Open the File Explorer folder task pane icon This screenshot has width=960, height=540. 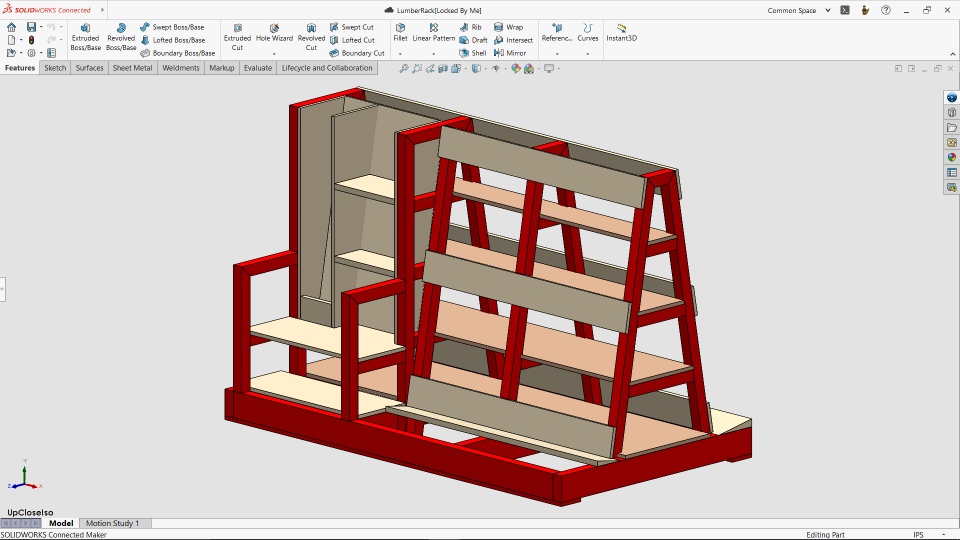[x=951, y=127]
